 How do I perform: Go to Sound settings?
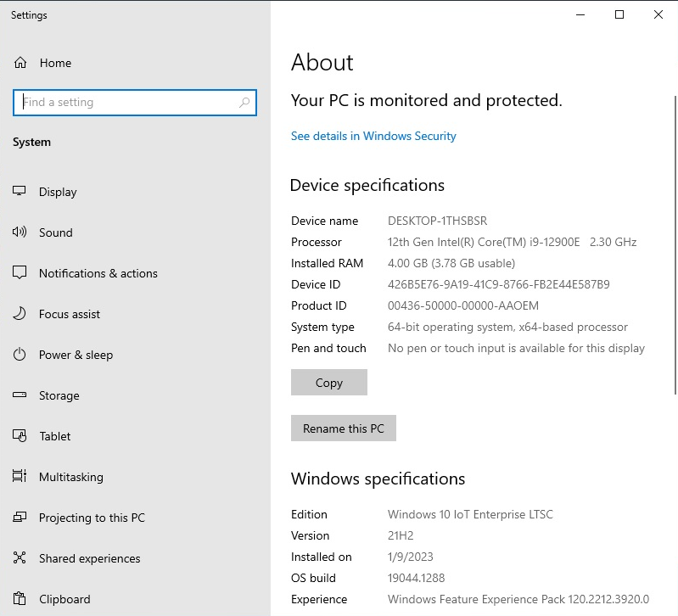pyautogui.click(x=56, y=232)
